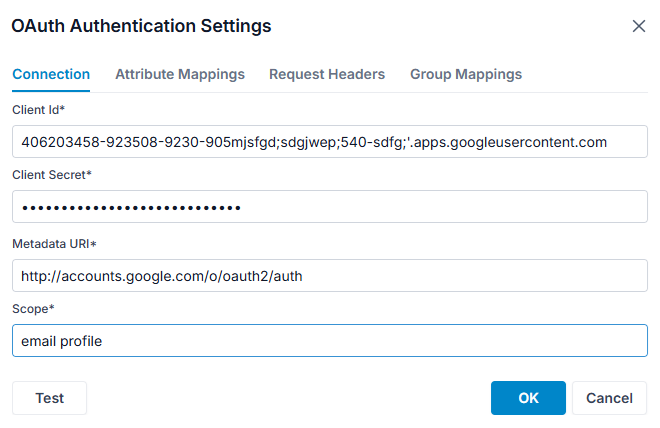Select the Group Mappings tab
Viewport: 660px width, 428px height.
click(x=466, y=74)
